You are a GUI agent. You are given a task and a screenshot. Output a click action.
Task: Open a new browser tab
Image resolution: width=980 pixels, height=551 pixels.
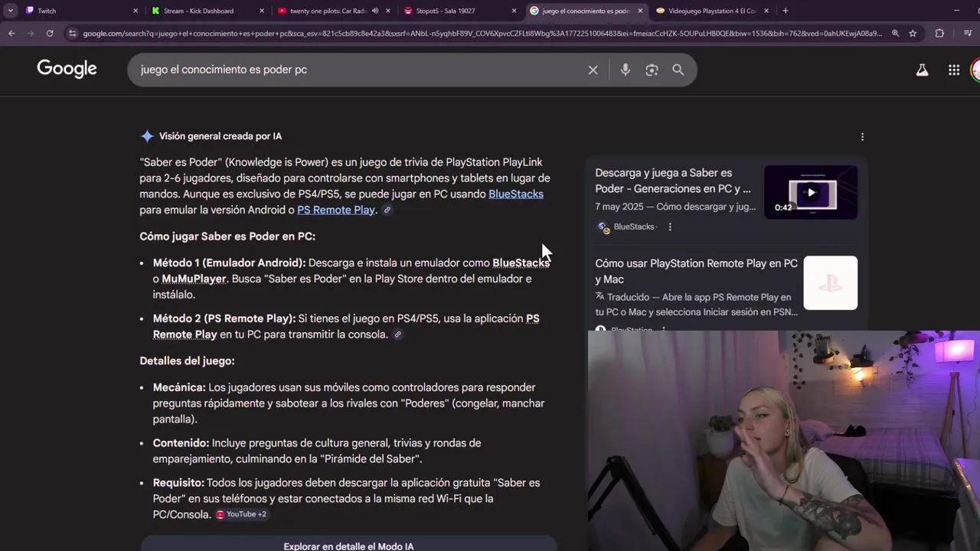(786, 11)
